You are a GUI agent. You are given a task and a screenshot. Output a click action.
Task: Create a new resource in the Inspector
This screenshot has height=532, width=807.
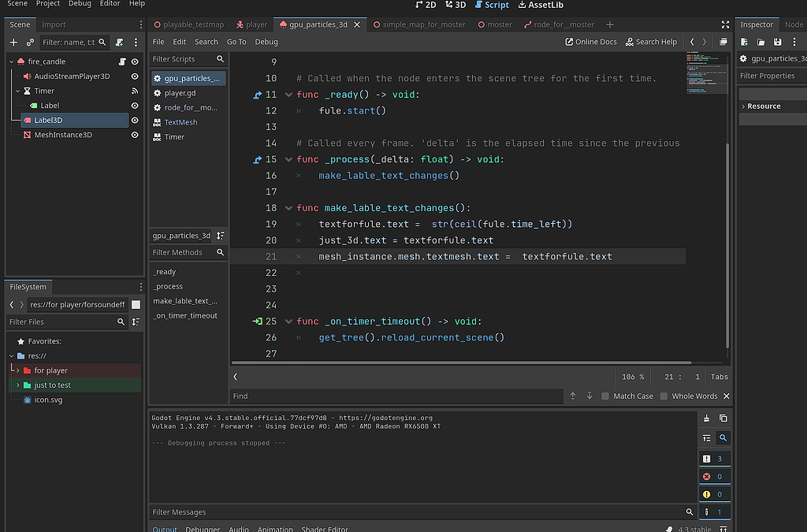742,42
